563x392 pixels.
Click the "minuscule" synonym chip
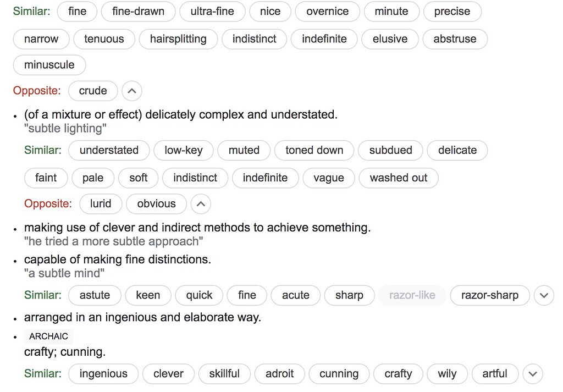click(49, 65)
